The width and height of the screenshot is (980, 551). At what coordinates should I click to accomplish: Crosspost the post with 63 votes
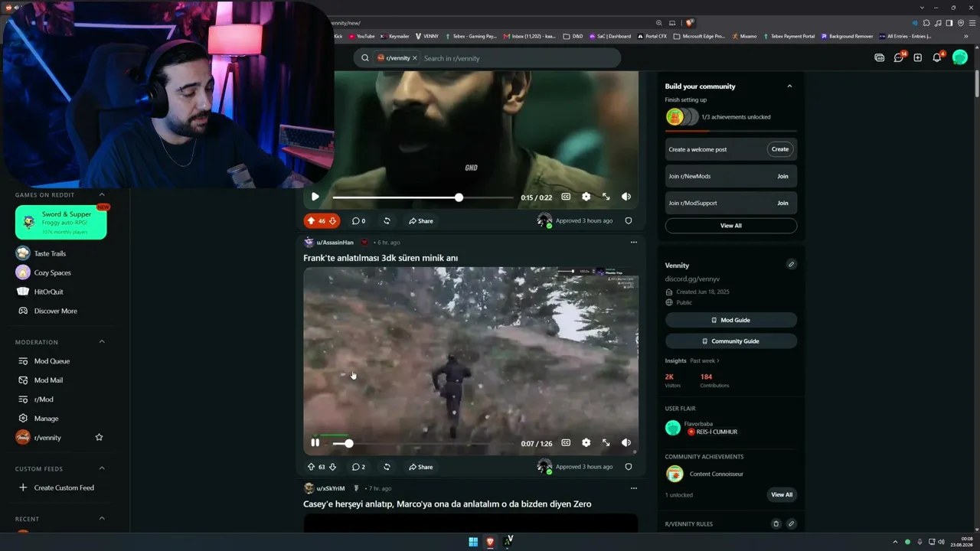(x=387, y=467)
